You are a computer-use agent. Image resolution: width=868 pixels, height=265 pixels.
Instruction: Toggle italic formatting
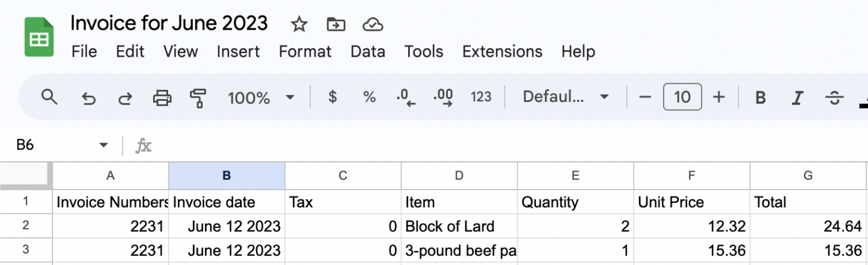797,97
